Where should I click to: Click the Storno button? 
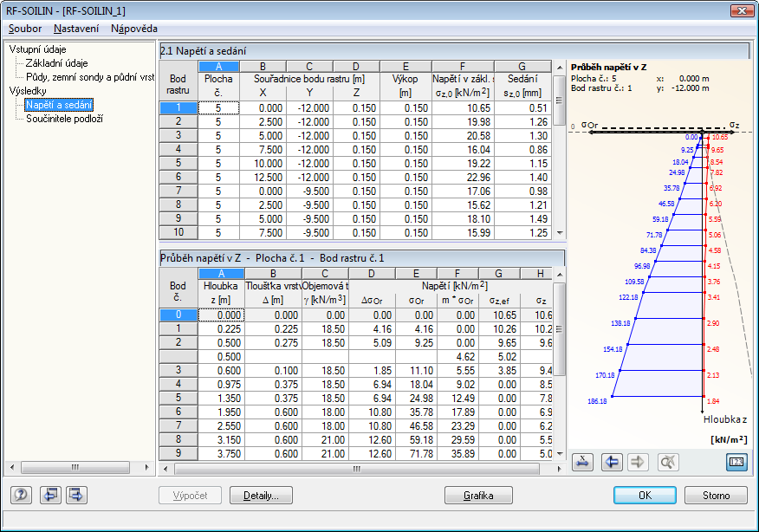coord(716,496)
